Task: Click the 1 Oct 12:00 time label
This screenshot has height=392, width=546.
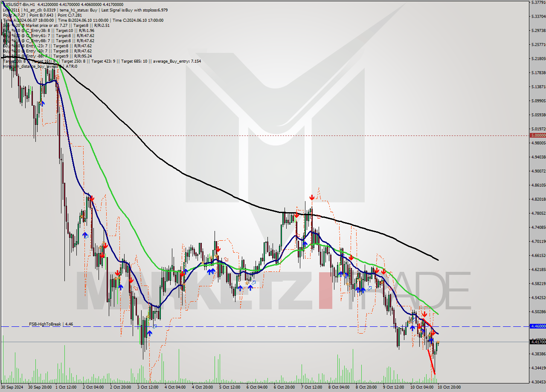Action: 66,387
